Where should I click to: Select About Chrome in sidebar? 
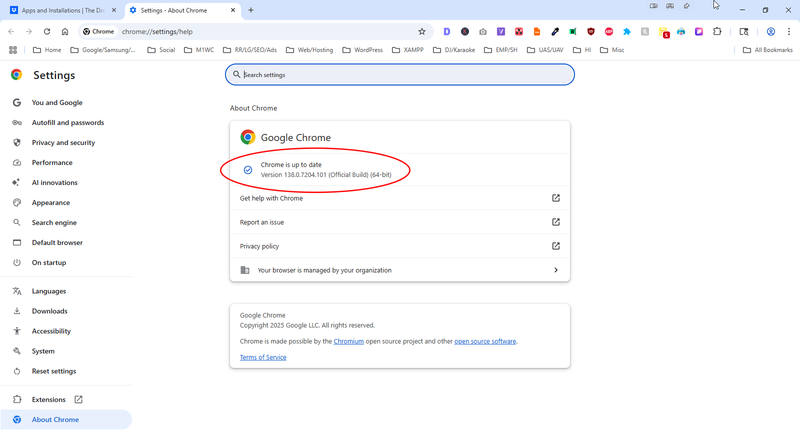[x=66, y=419]
